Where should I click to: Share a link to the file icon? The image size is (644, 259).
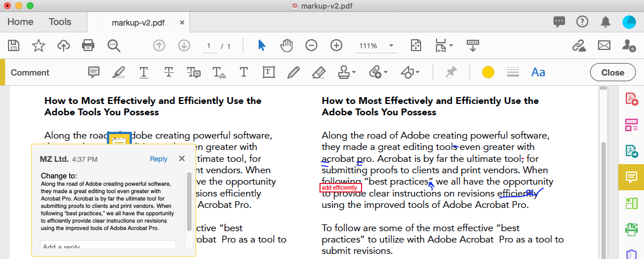pyautogui.click(x=579, y=45)
